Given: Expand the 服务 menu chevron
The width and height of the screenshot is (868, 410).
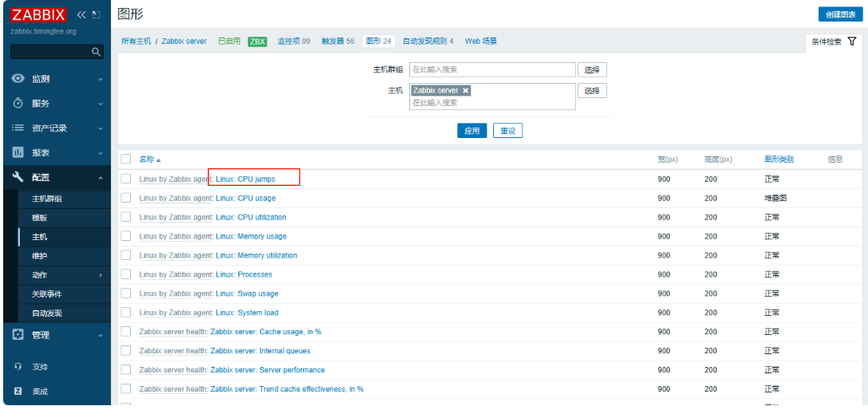Looking at the screenshot, I should pos(101,104).
